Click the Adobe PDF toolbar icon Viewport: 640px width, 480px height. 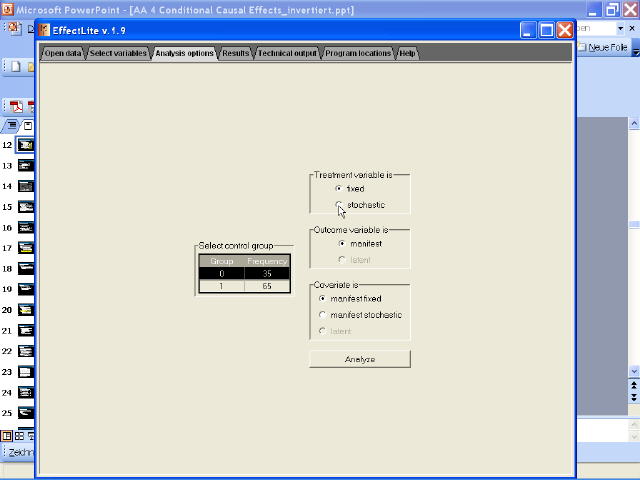pyautogui.click(x=17, y=106)
